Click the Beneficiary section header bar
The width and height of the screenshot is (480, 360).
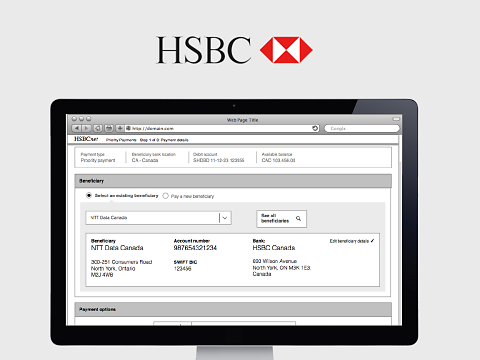(233, 181)
